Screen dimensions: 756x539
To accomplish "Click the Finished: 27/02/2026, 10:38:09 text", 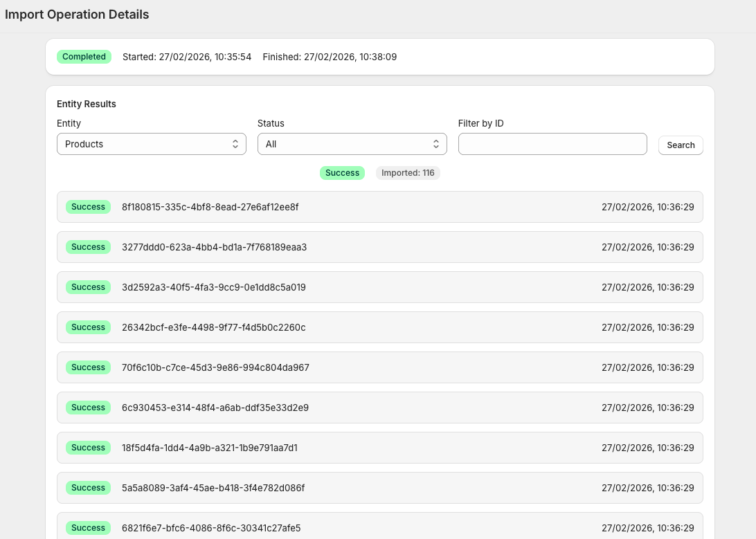I will coord(330,57).
